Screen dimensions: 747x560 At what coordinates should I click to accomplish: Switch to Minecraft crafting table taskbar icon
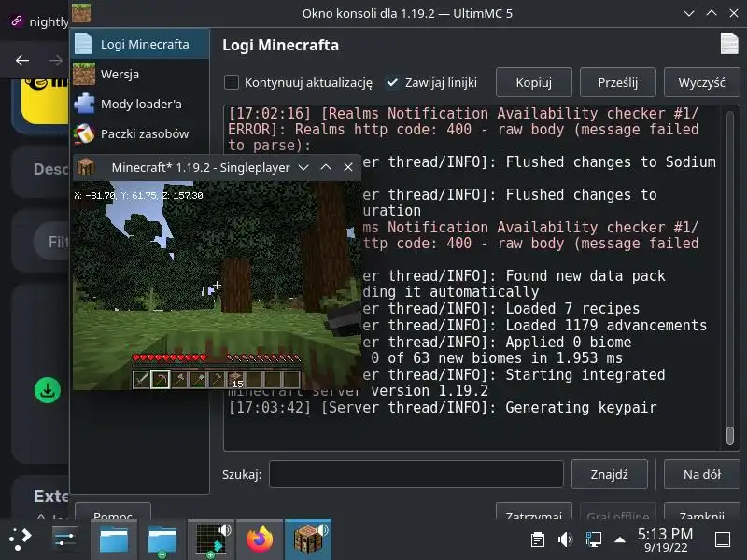308,539
